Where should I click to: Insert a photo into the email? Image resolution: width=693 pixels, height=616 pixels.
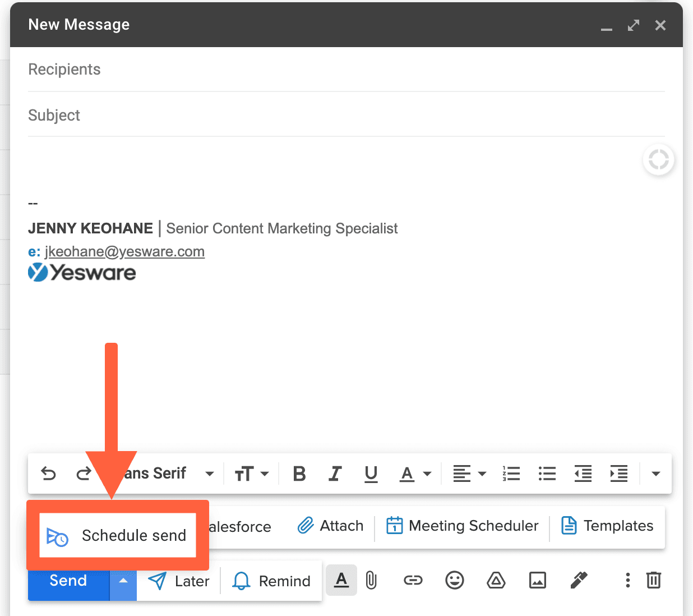point(537,581)
